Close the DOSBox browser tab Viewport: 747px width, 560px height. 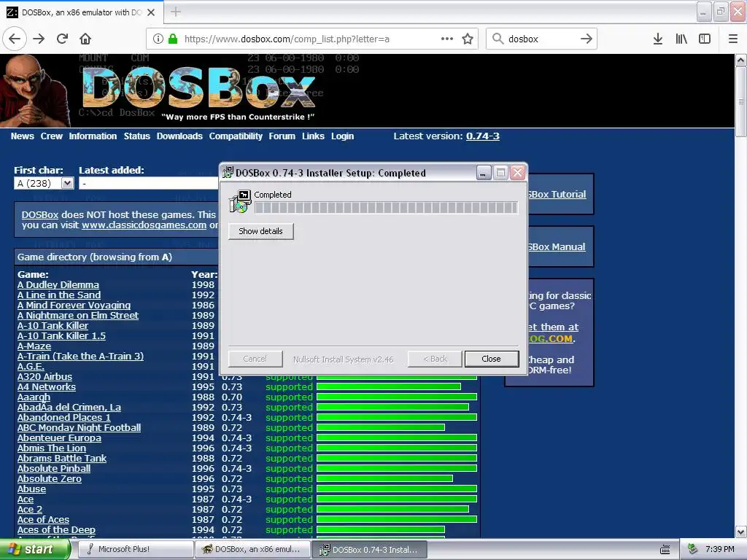pyautogui.click(x=151, y=12)
